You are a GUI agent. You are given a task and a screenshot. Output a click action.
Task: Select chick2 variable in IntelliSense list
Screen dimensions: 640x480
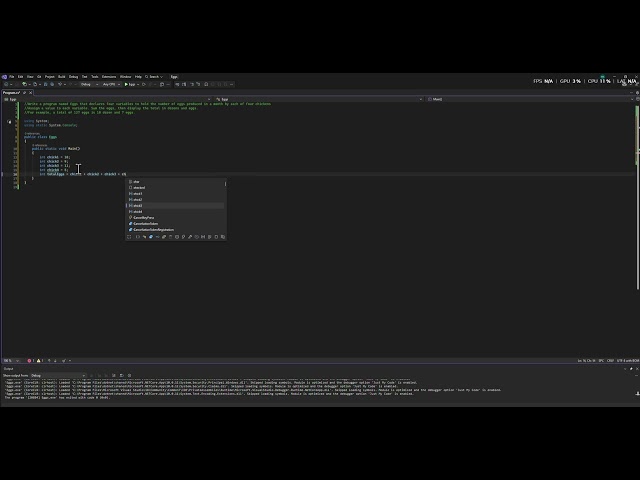176,200
